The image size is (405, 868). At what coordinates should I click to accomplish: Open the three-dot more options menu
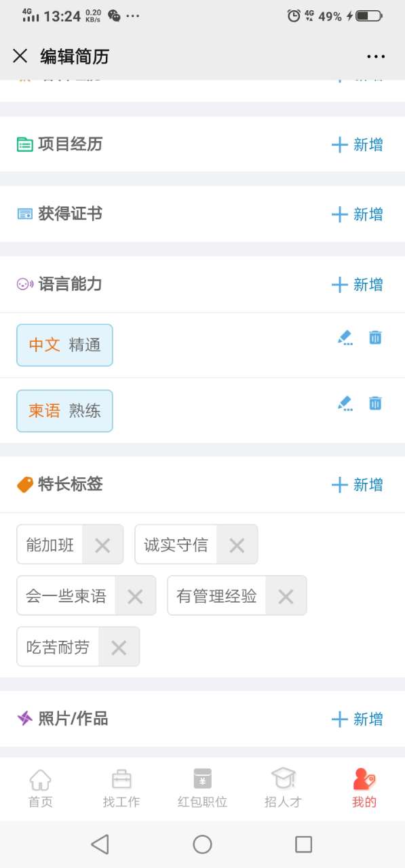(x=376, y=56)
